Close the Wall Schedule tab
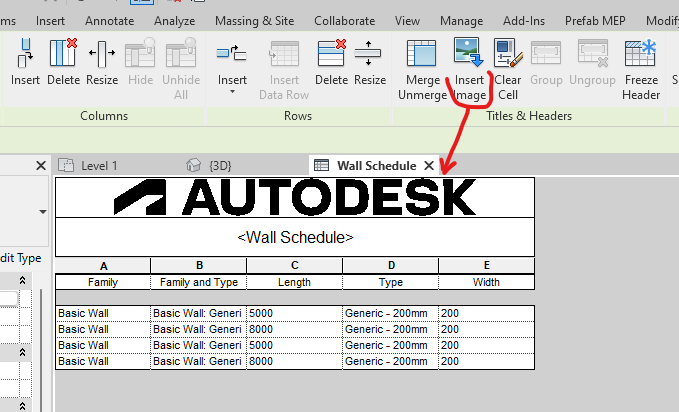 pos(429,165)
